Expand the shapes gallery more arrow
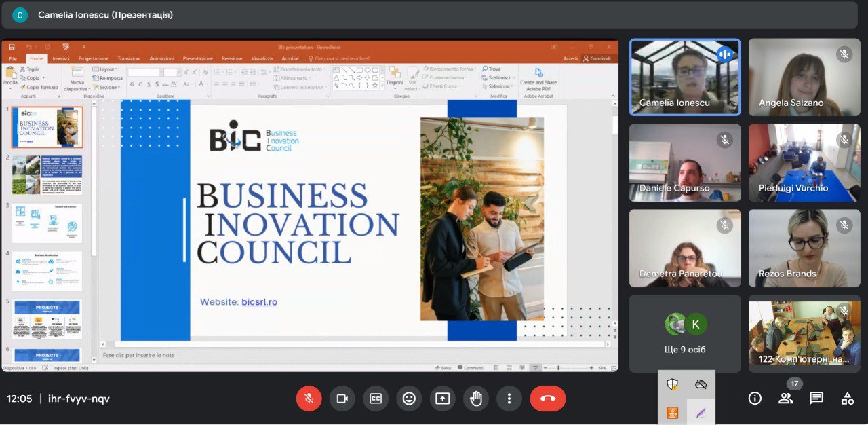 point(382,86)
